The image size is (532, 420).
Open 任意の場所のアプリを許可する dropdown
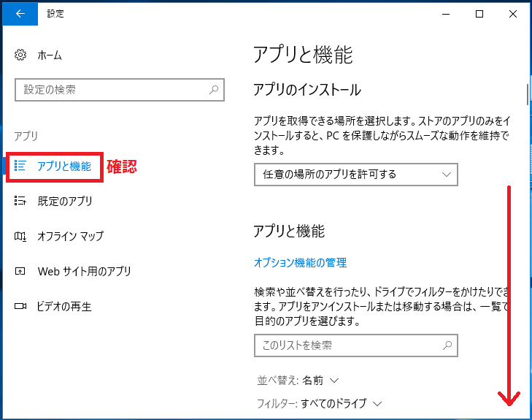[356, 175]
